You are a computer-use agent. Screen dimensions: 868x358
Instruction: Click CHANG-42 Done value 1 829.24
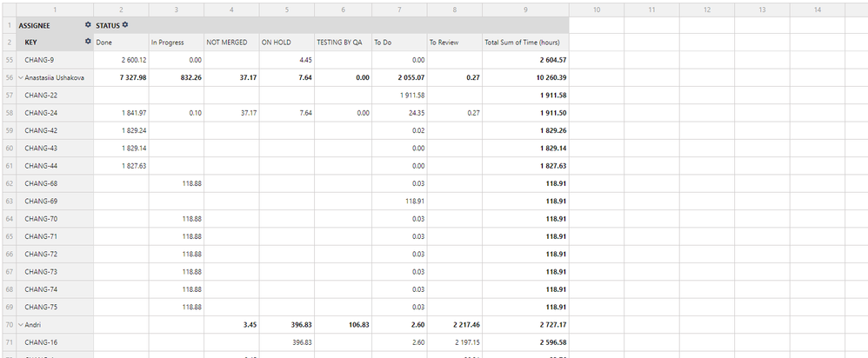[134, 130]
